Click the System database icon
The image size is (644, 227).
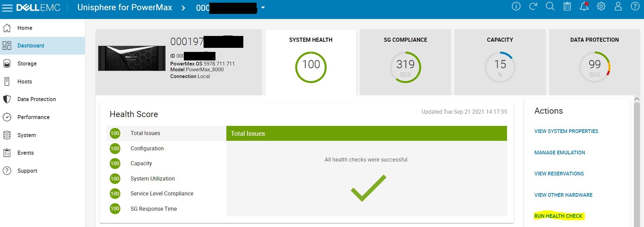tap(7, 135)
